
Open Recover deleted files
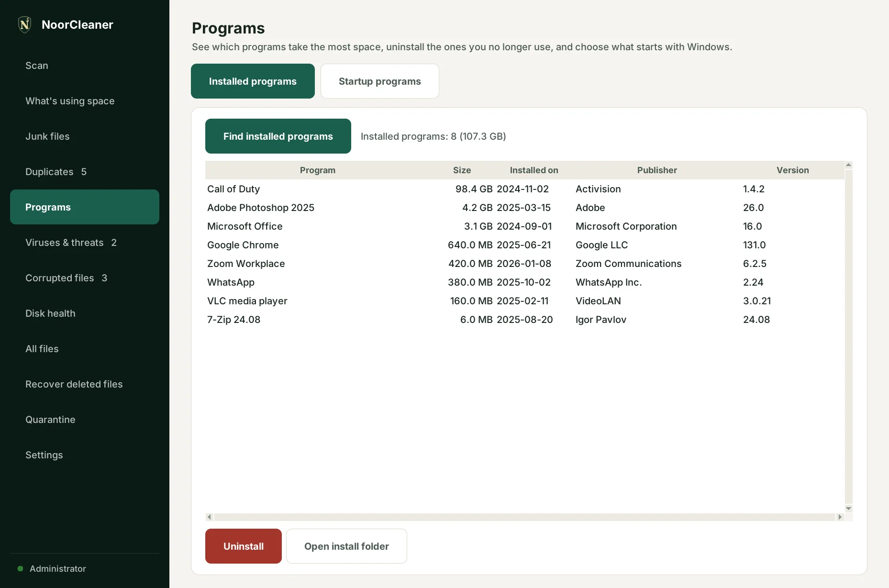(85, 384)
